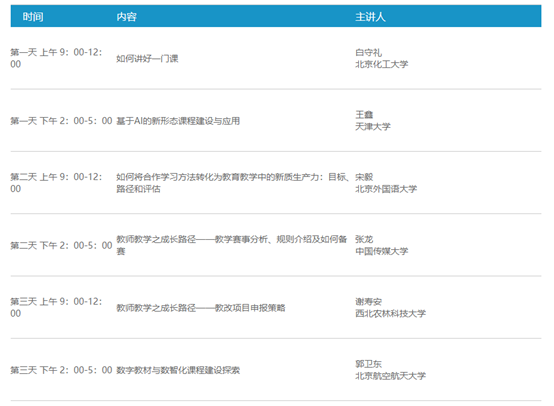Click speaker name 宋毅
Image resolution: width=554 pixels, height=406 pixels.
364,177
